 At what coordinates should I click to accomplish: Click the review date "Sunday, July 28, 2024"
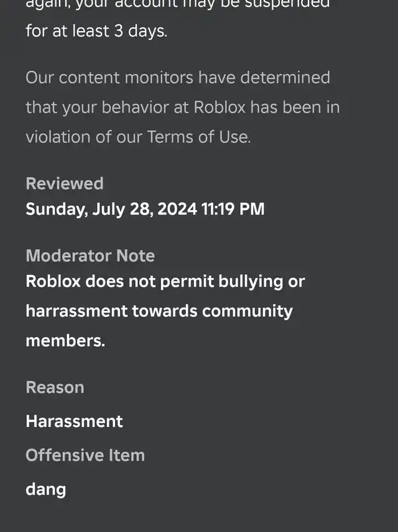pyautogui.click(x=111, y=209)
